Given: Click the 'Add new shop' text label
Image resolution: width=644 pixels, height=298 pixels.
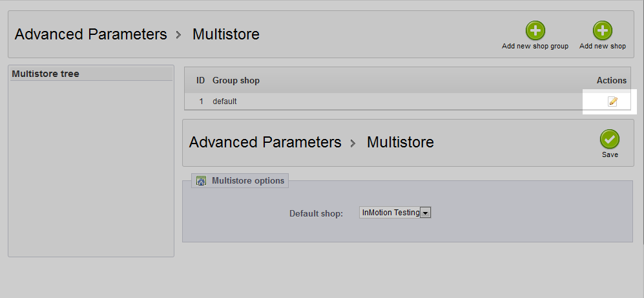Looking at the screenshot, I should (603, 47).
